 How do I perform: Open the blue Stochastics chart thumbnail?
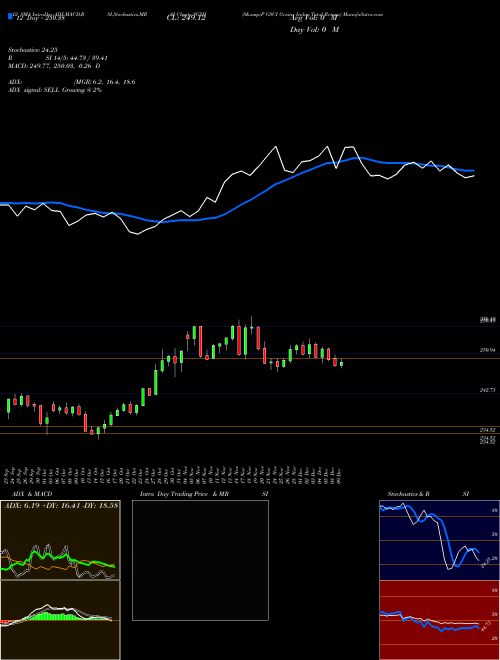pos(439,540)
